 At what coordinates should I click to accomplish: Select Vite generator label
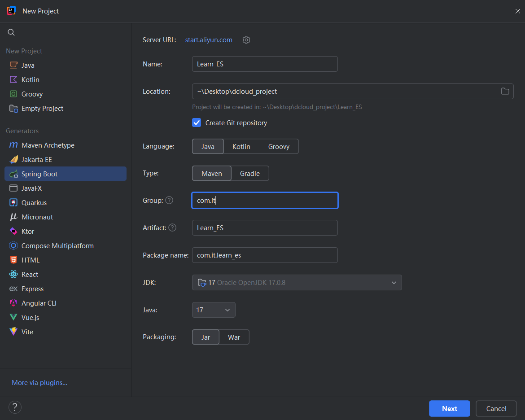(x=27, y=332)
